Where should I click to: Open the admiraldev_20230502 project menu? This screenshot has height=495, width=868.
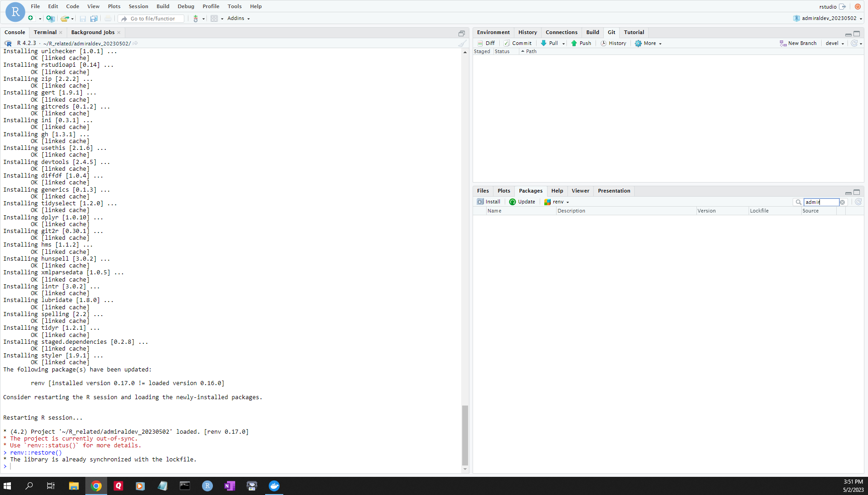828,18
